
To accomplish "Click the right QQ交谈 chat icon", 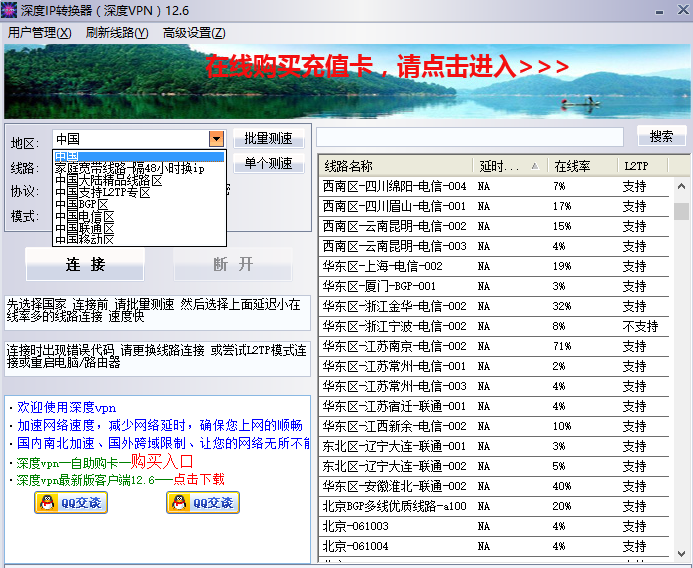I will [203, 503].
